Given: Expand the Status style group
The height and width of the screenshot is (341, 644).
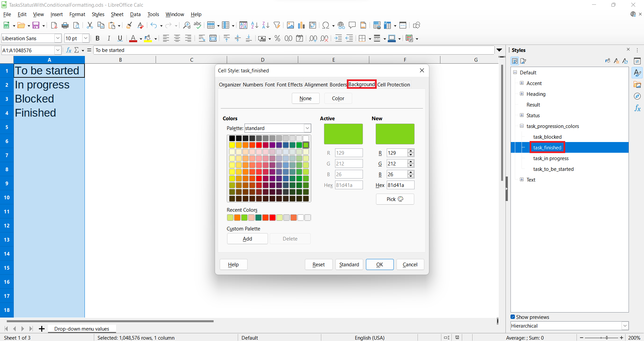Looking at the screenshot, I should tap(522, 115).
